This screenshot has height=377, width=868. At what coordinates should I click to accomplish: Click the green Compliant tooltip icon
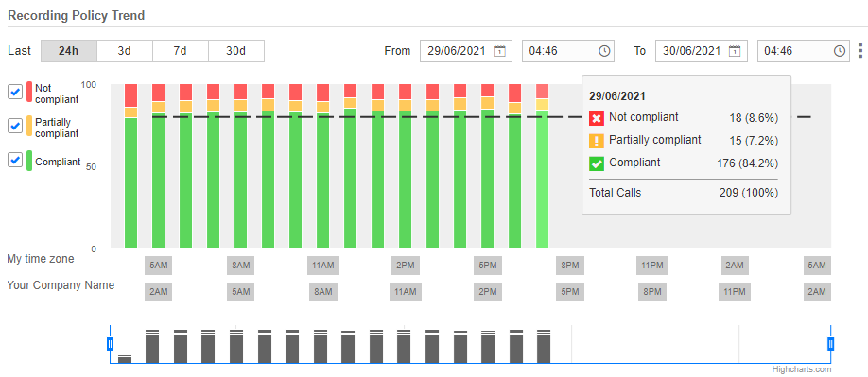click(x=597, y=163)
